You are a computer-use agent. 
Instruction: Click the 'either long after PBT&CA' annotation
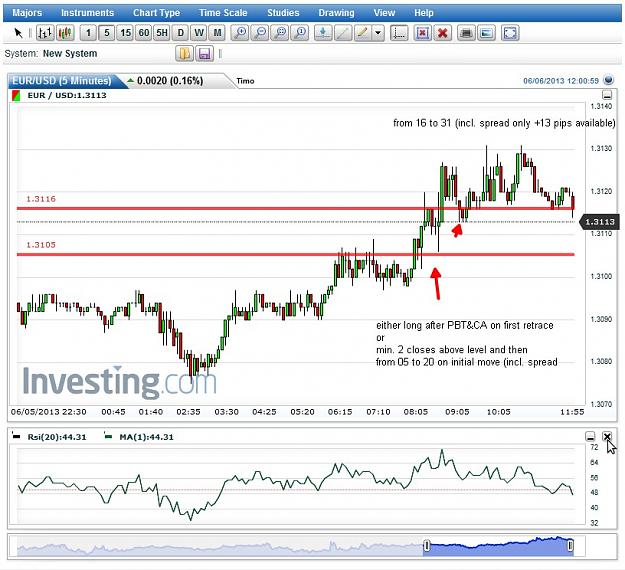click(465, 325)
